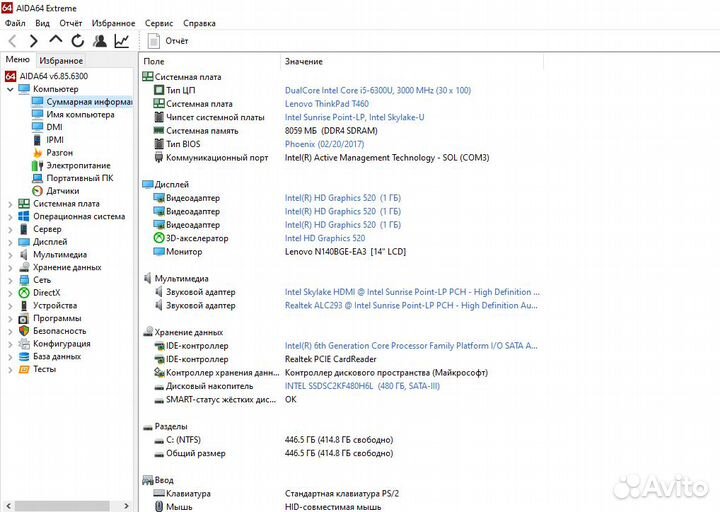Expand the Системная плата tree node

10,204
